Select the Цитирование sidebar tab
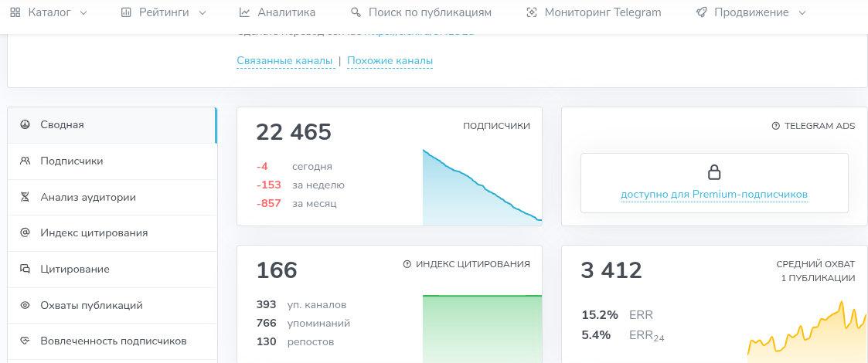Viewport: 868px width, 363px height. (112, 269)
